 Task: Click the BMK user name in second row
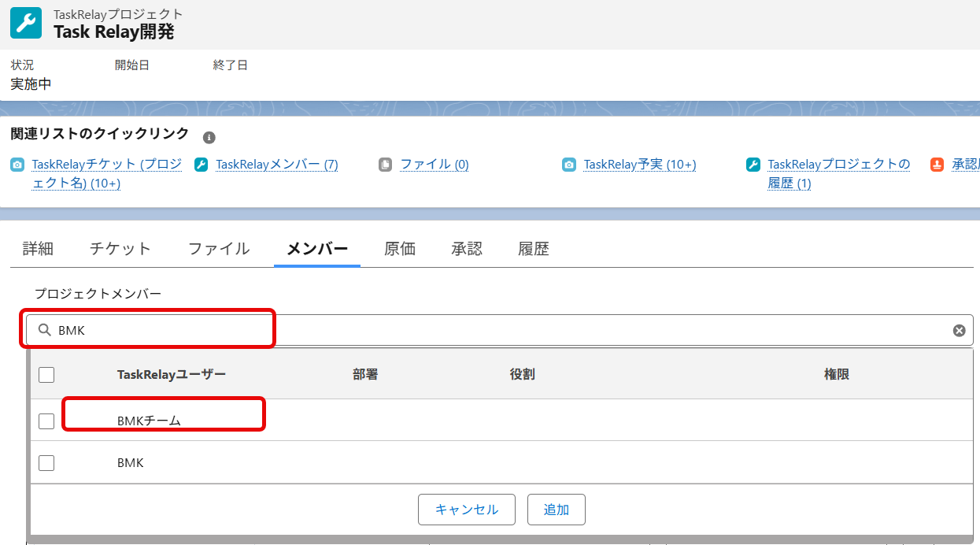[x=131, y=463]
